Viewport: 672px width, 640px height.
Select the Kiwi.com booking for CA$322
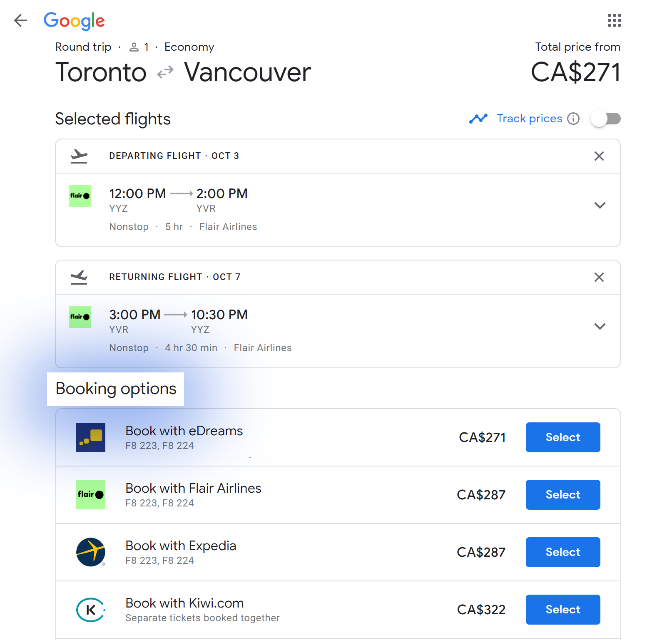tap(563, 610)
